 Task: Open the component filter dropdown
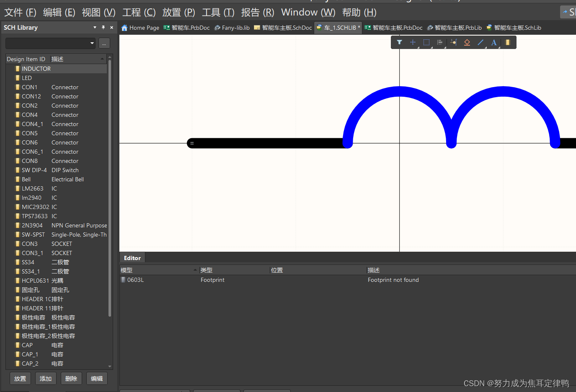pyautogui.click(x=92, y=43)
